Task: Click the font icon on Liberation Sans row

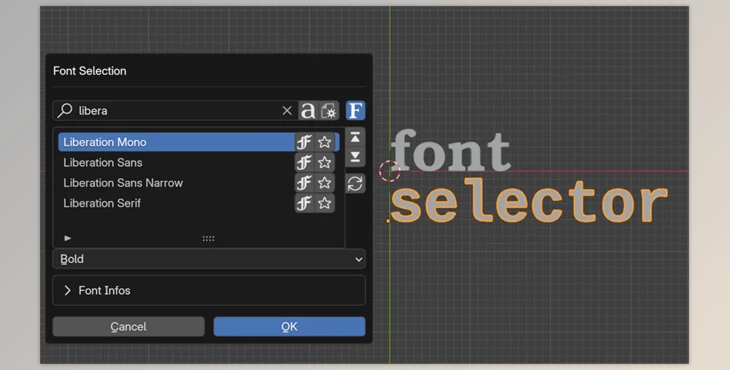Action: [304, 162]
